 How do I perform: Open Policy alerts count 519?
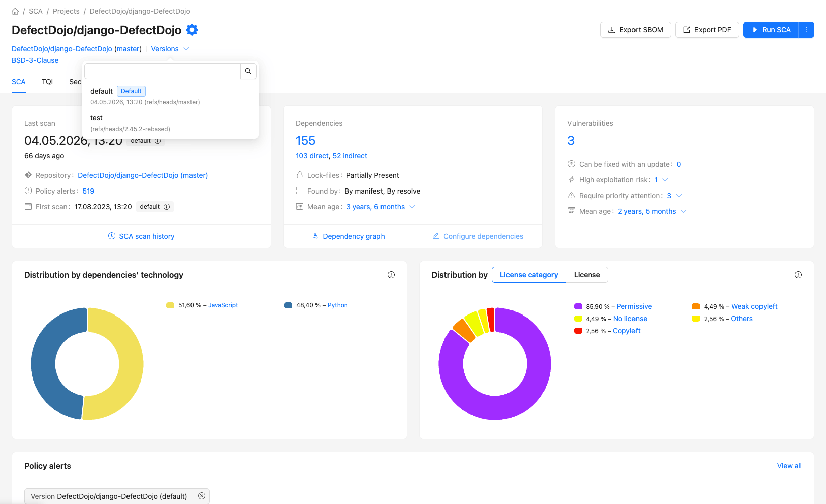88,191
